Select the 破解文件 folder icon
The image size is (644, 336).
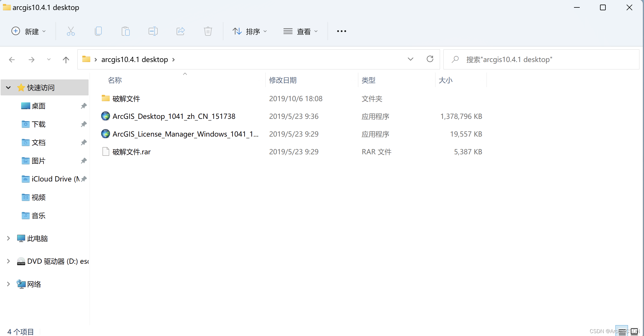click(x=105, y=98)
